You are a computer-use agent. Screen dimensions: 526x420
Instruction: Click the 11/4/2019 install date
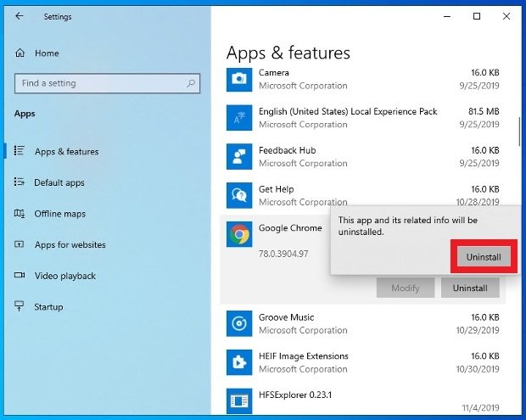click(x=480, y=407)
